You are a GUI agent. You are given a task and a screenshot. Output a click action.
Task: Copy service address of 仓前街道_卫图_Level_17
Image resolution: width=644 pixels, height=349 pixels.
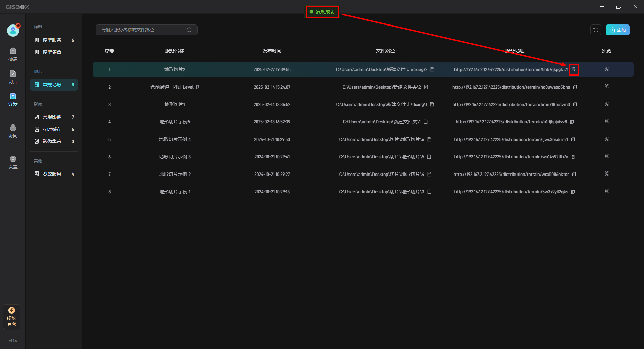click(575, 87)
